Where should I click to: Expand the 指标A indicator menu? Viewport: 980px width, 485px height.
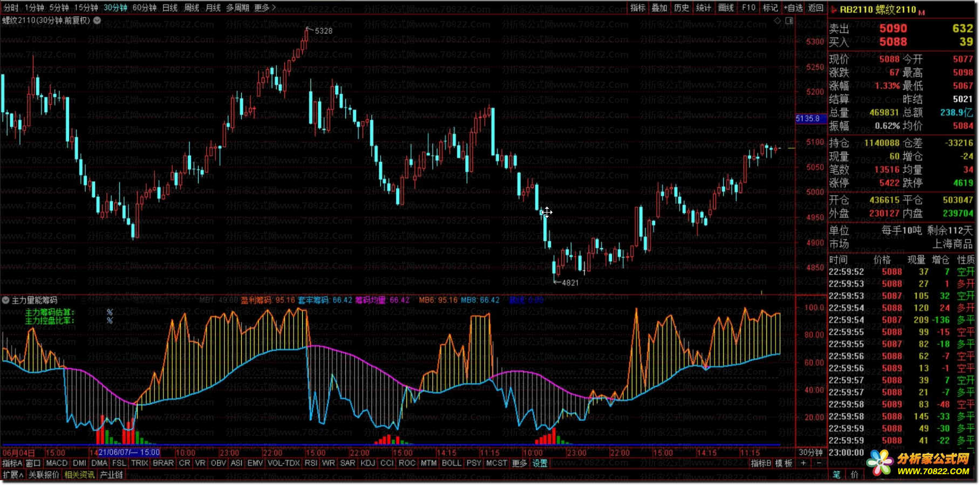[12, 463]
